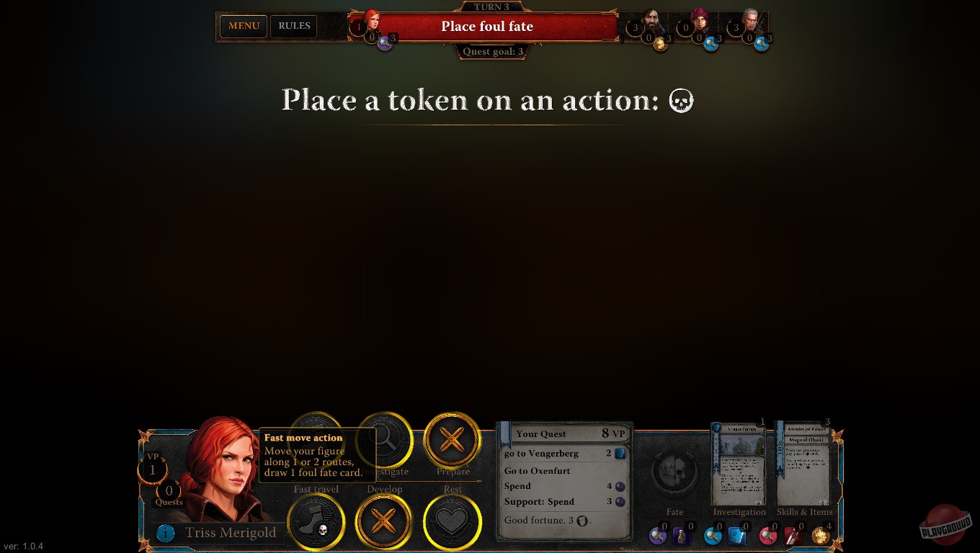View the Skills & Items card
The height and width of the screenshot is (553, 980).
pyautogui.click(x=803, y=464)
